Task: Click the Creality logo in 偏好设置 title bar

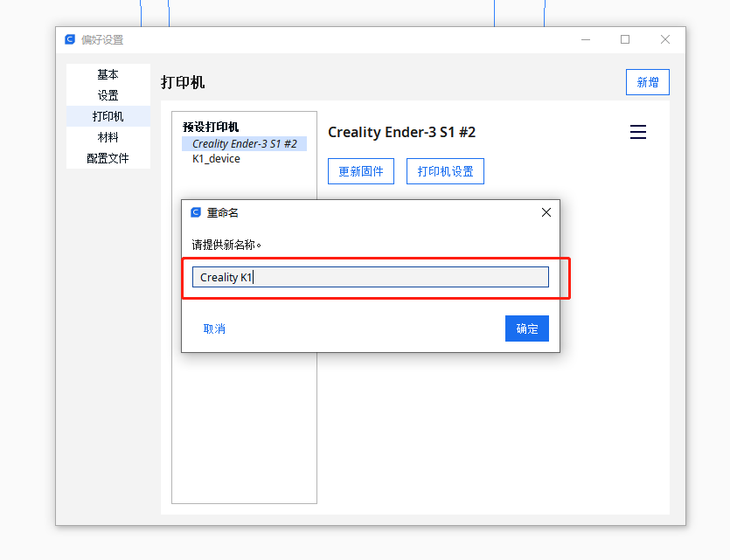Action: tap(70, 39)
